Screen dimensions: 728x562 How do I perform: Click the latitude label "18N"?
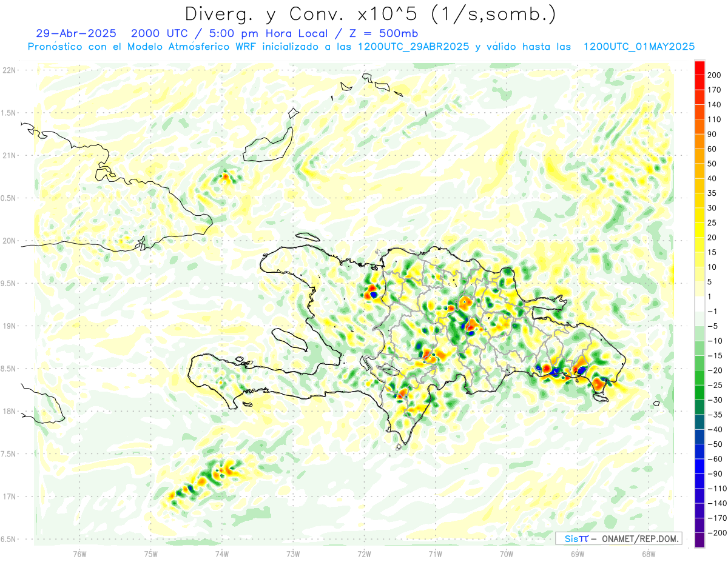(x=9, y=412)
